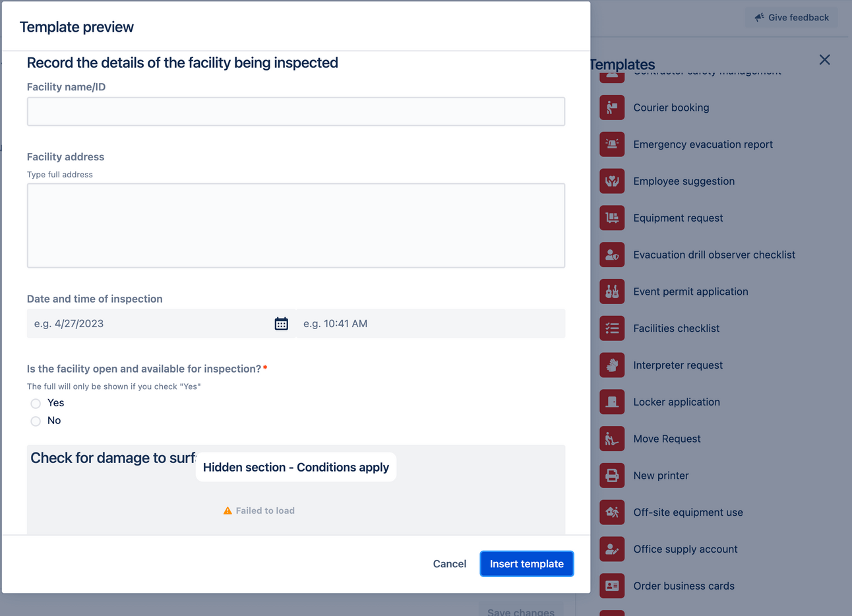Click the Failed to load warning icon

(x=228, y=510)
